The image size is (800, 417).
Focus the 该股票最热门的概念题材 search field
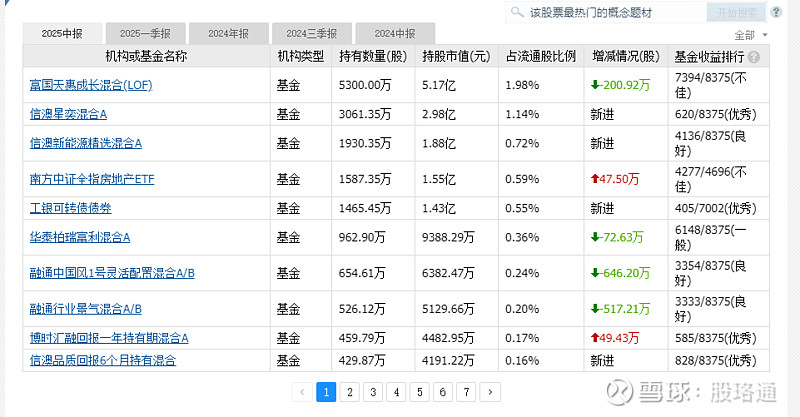click(x=606, y=12)
